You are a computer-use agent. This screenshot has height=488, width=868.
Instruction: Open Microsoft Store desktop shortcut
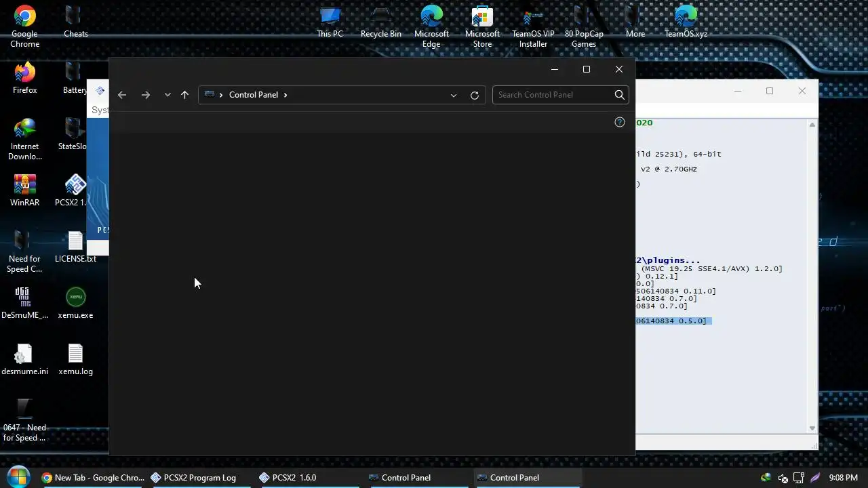point(482,27)
